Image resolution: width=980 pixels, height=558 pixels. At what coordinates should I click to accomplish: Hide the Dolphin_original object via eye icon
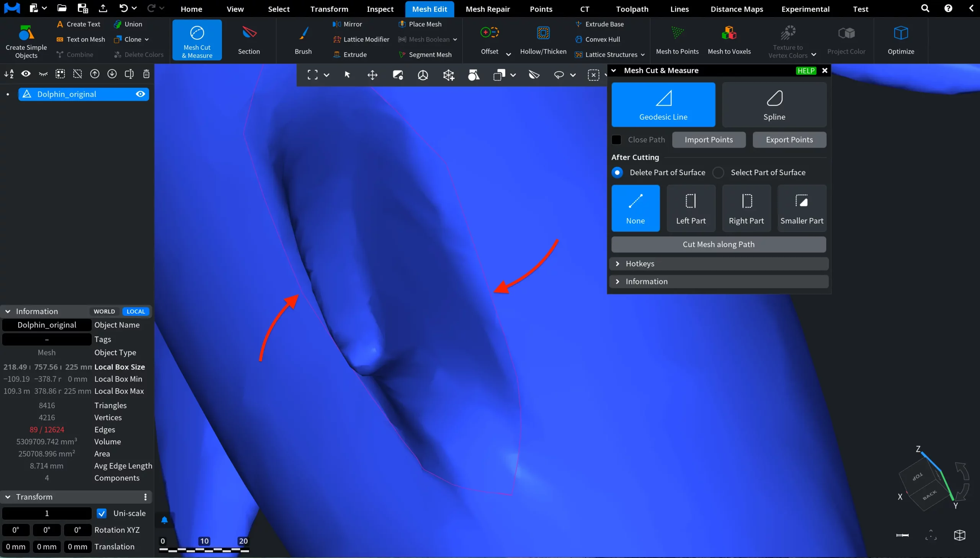[x=140, y=94]
